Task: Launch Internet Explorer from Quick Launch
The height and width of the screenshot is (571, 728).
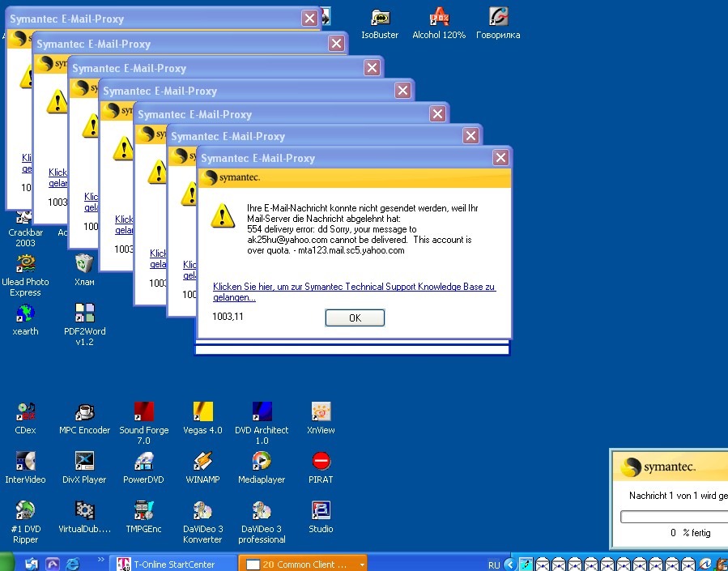Action: pos(73,564)
